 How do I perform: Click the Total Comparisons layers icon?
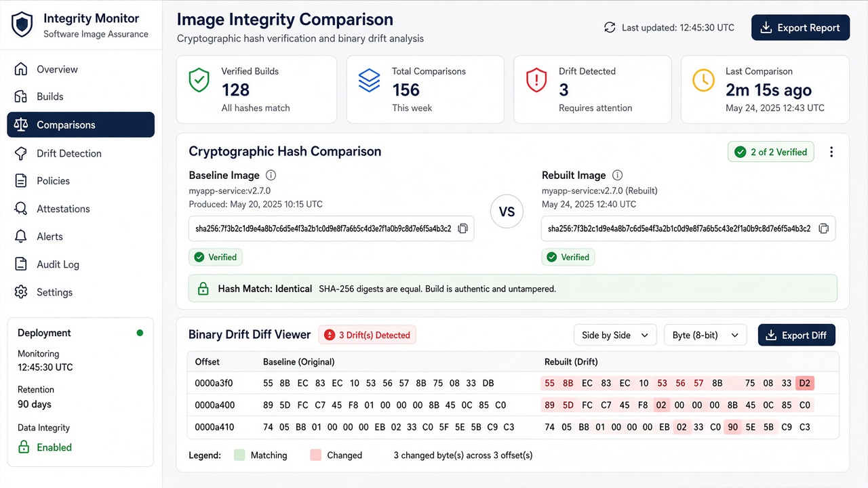369,81
